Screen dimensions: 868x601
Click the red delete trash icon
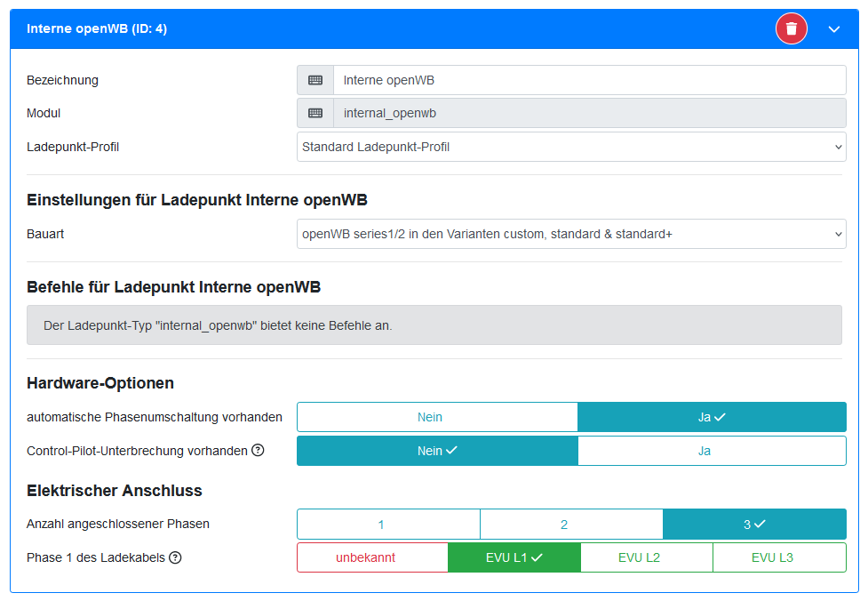click(791, 29)
